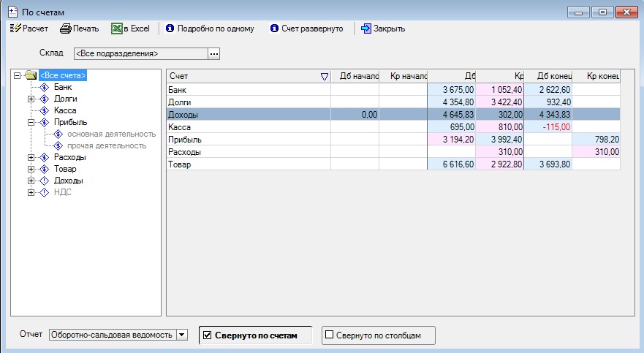Collapse the Прибыль tree node
The image size is (644, 353).
(x=31, y=122)
